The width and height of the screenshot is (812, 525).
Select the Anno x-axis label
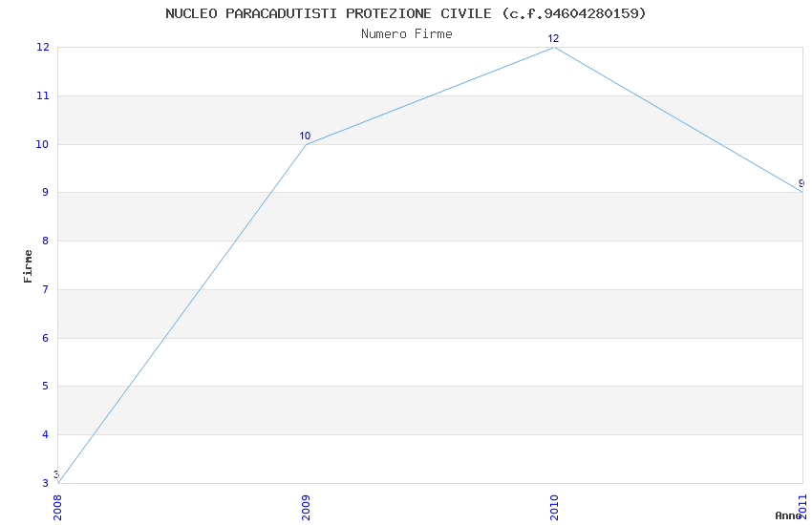point(788,515)
